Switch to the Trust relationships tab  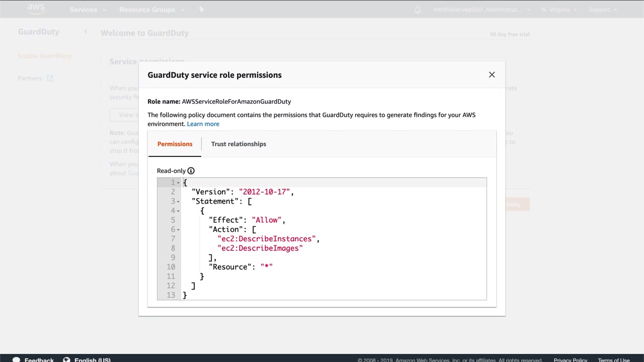tap(238, 144)
